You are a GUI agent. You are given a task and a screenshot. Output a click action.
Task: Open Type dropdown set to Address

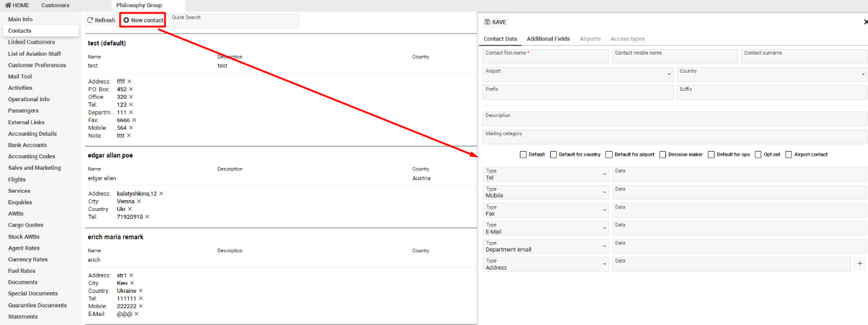point(545,264)
